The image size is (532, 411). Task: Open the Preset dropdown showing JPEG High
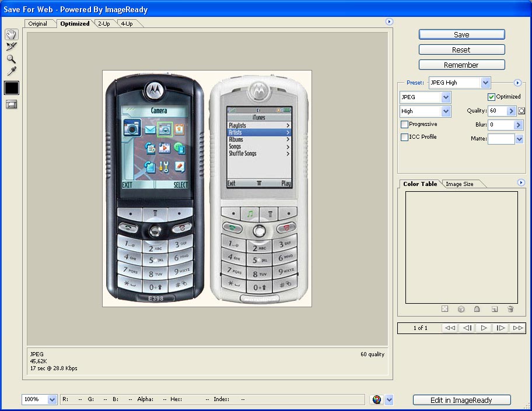[x=460, y=83]
